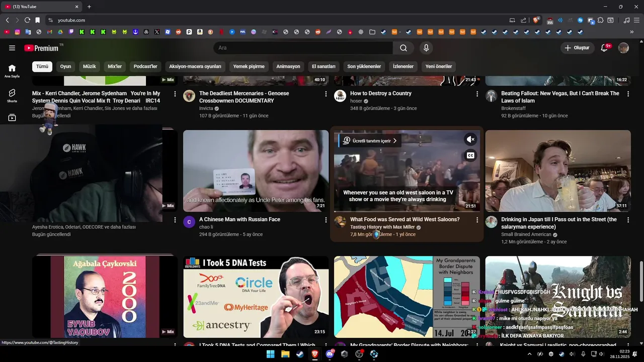
Task: Open the browser main menu
Action: [636, 20]
